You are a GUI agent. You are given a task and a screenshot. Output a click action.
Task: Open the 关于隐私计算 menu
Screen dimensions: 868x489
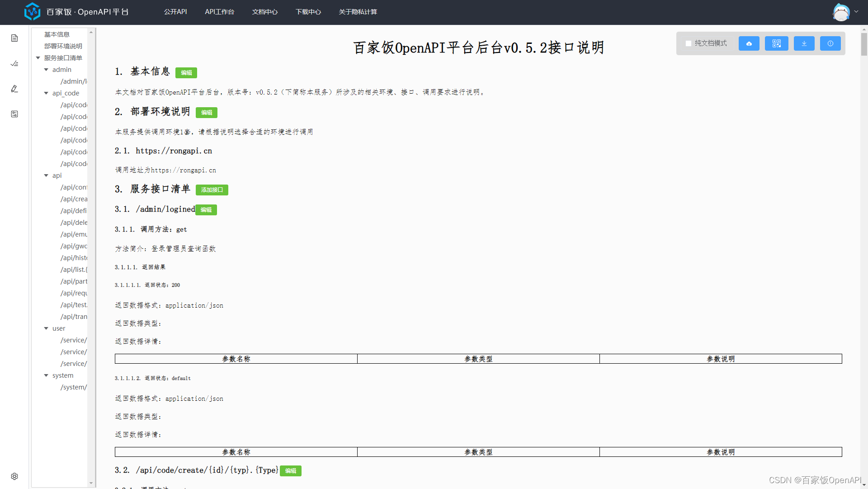358,12
